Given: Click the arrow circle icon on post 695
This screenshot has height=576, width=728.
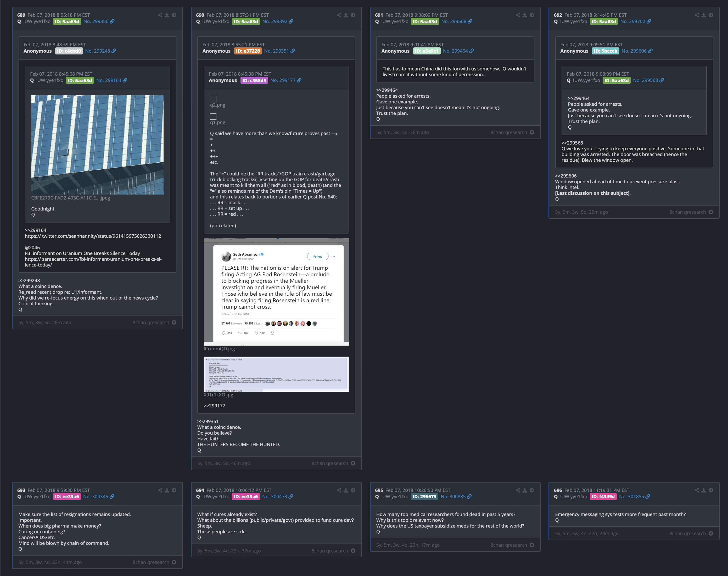Looking at the screenshot, I should pos(532,490).
